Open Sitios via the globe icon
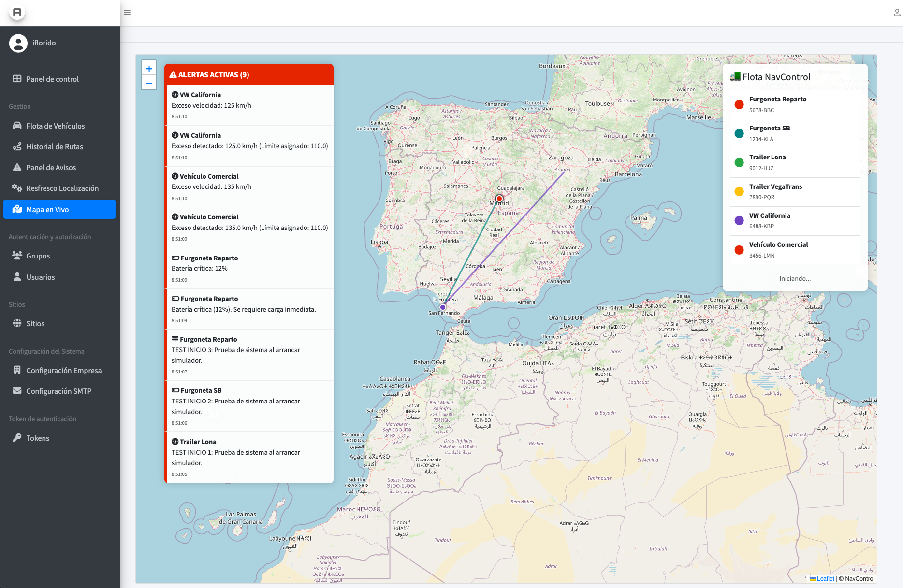903x588 pixels. click(17, 323)
